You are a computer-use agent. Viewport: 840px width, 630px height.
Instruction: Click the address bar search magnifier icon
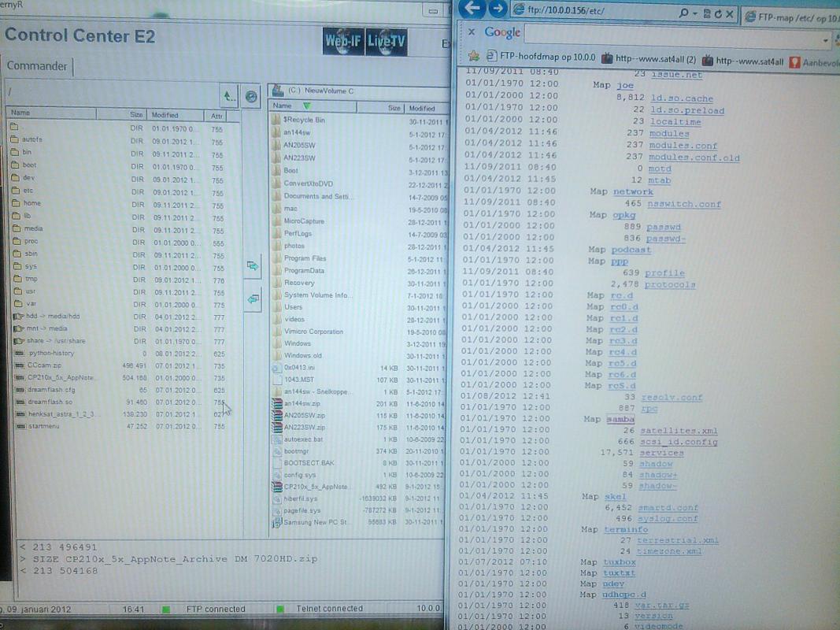(x=683, y=13)
